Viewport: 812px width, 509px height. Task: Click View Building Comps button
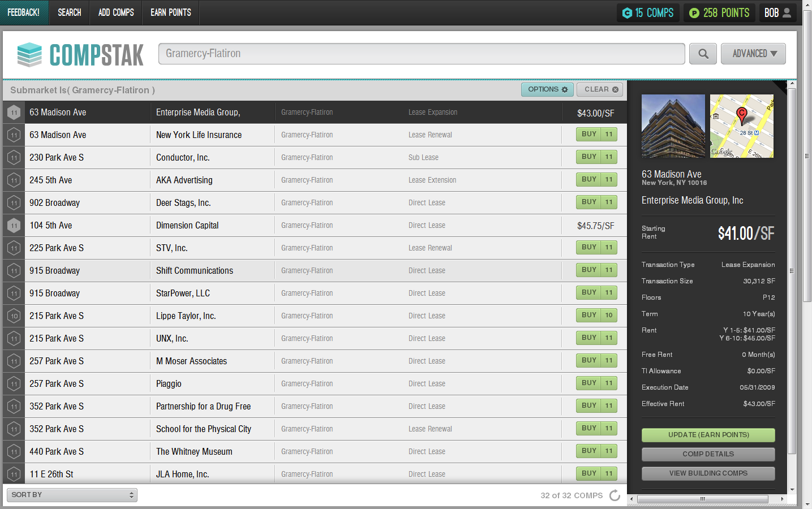pyautogui.click(x=708, y=473)
